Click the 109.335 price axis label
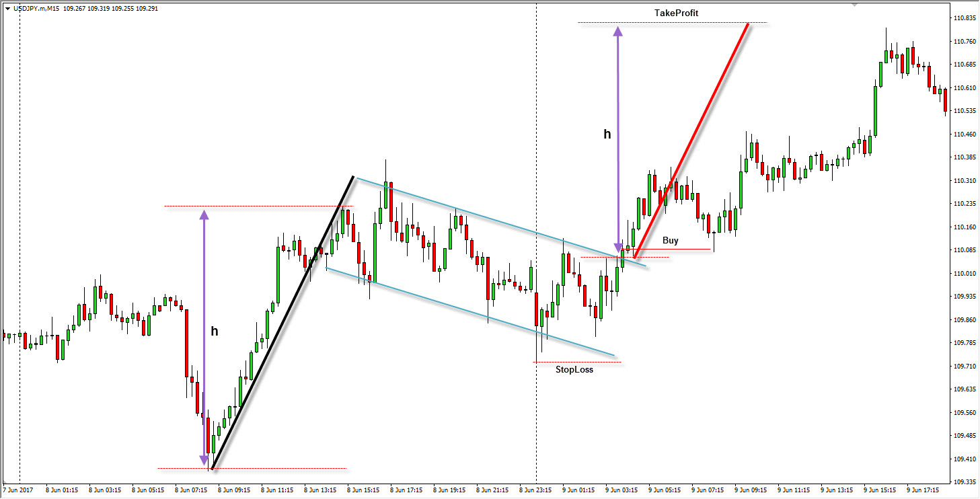Viewport: 980px width, 499px height. [965, 482]
